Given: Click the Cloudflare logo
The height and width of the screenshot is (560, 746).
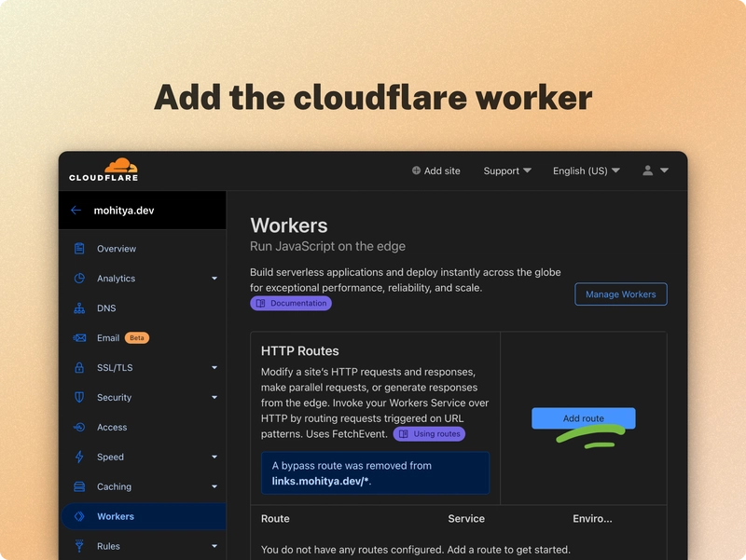Looking at the screenshot, I should pos(104,170).
